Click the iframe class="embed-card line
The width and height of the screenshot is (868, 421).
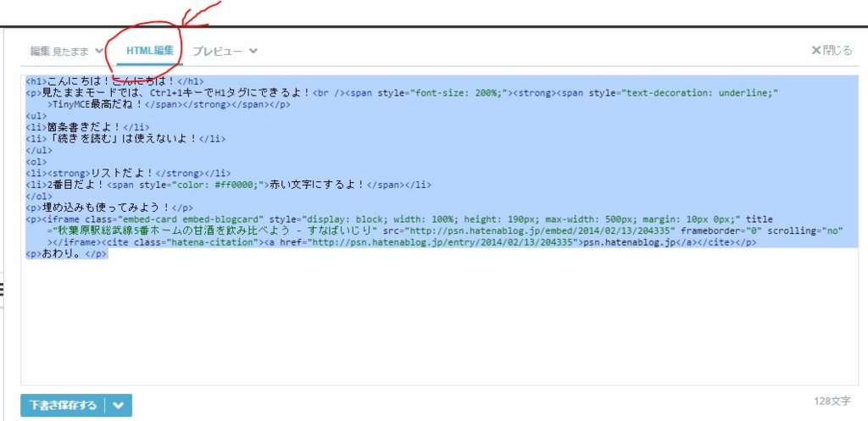click(398, 219)
